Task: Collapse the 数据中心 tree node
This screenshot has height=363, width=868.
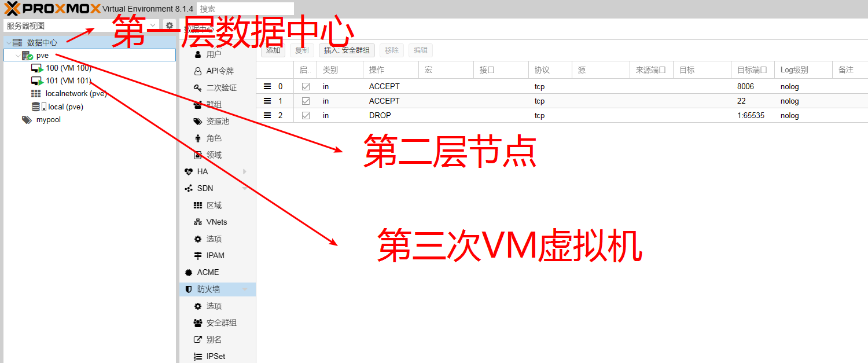Action: tap(8, 43)
